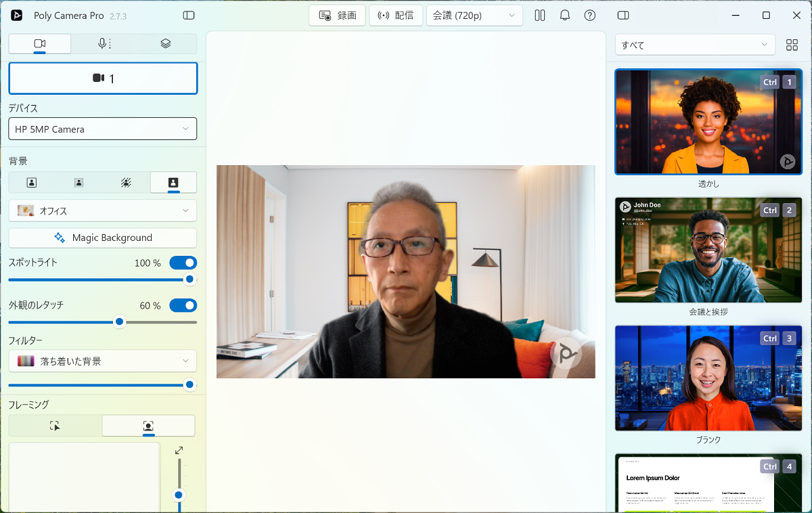
Task: Open the layers tab
Action: [166, 44]
